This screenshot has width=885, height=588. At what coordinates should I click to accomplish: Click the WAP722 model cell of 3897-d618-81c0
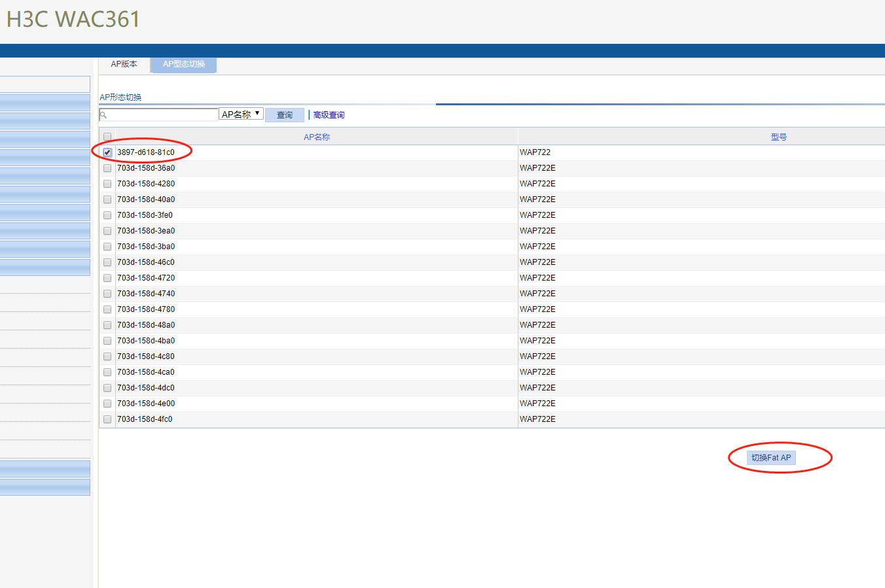(535, 152)
